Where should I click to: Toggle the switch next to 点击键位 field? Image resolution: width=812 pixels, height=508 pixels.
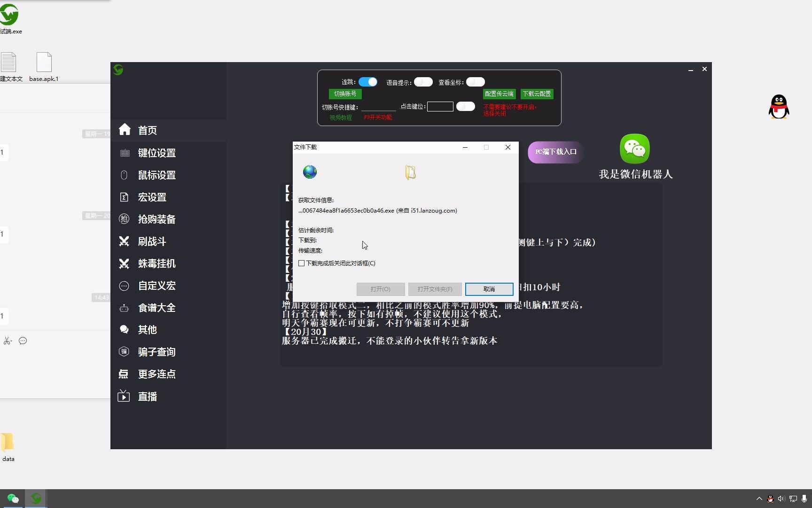[465, 106]
